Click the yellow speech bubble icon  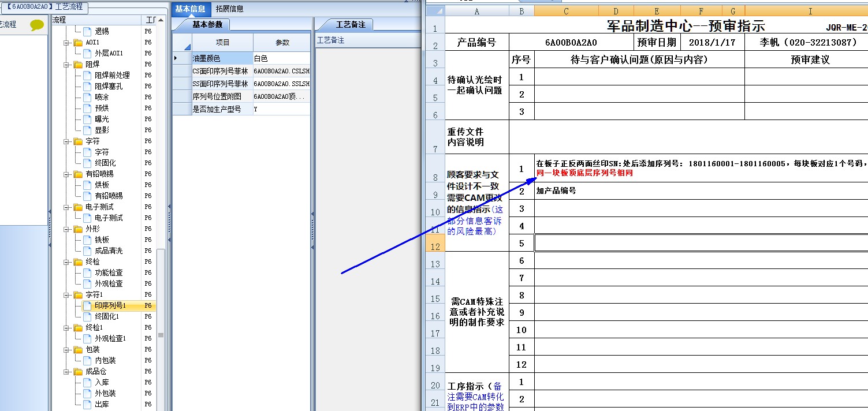[37, 25]
